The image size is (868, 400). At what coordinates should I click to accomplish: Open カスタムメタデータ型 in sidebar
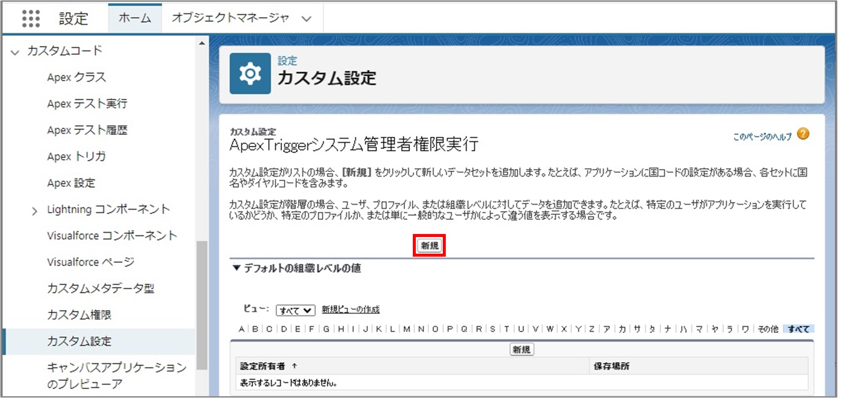click(101, 288)
